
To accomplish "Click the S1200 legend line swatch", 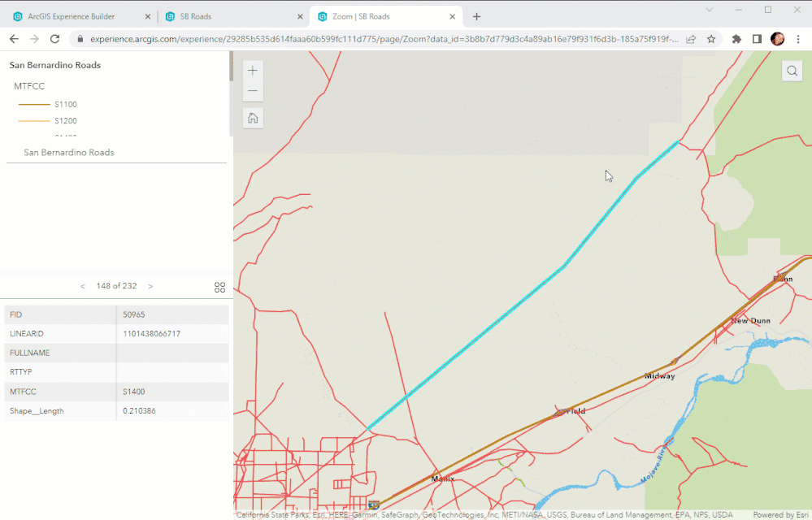I will 34,121.
